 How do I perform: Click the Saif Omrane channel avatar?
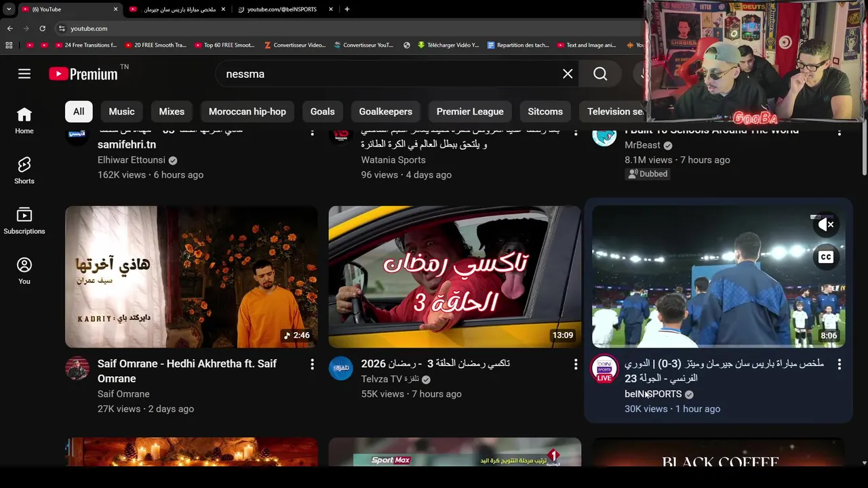[77, 369]
